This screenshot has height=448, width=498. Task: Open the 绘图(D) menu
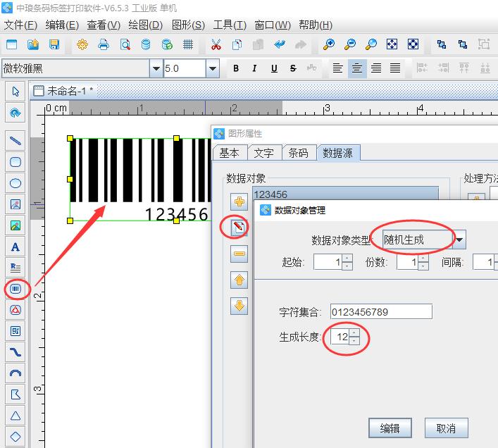pyautogui.click(x=146, y=25)
